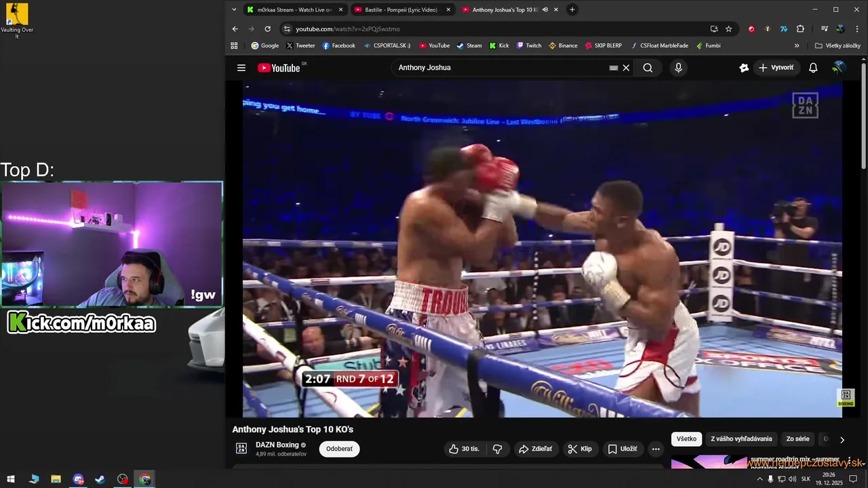Click the browser address bar URL
The height and width of the screenshot is (488, 868).
pos(348,29)
